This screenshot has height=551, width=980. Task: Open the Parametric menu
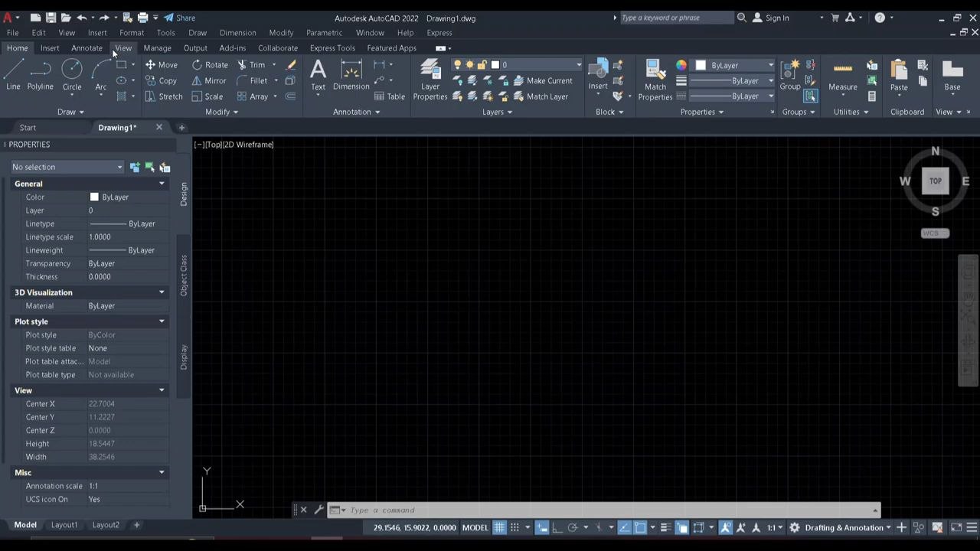click(x=324, y=33)
